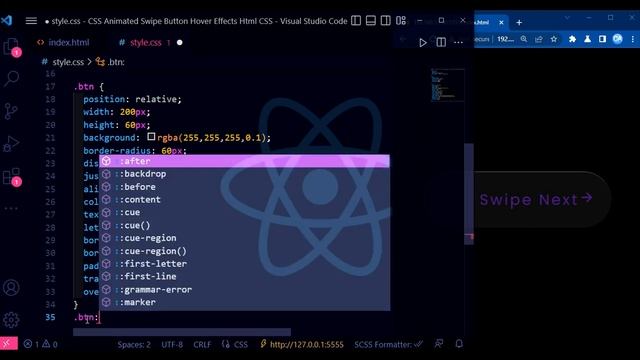Viewport: 640px width, 360px height.
Task: Choose ::first-letter suggestion
Action: [244, 264]
